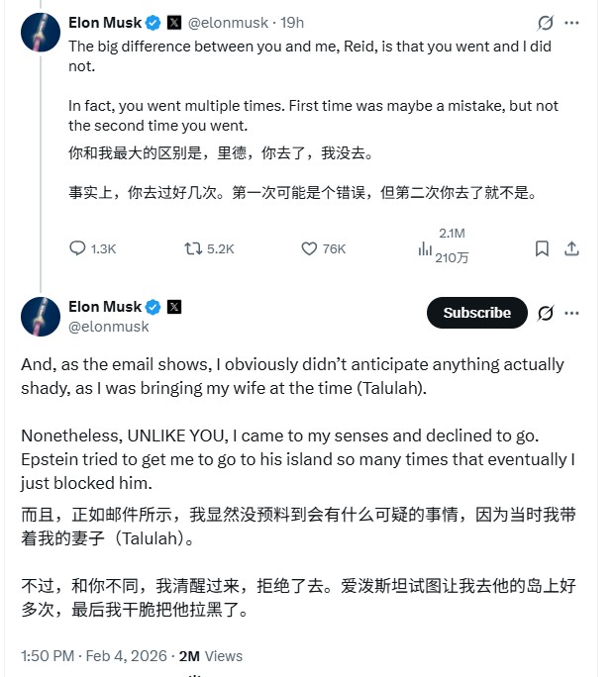Click the @elonmusk handle below the second name
This screenshot has width=616, height=677.
(109, 327)
